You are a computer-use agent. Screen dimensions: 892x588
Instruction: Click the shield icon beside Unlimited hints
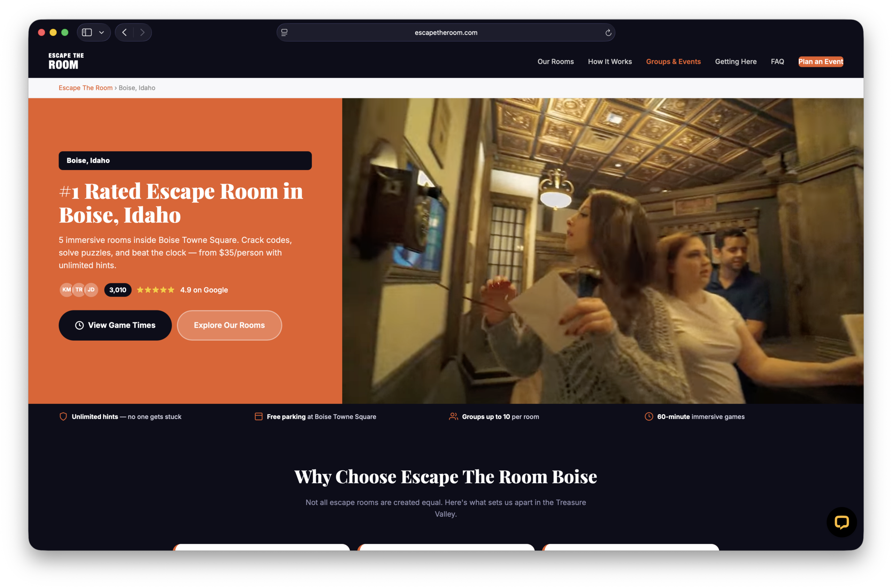pyautogui.click(x=63, y=416)
